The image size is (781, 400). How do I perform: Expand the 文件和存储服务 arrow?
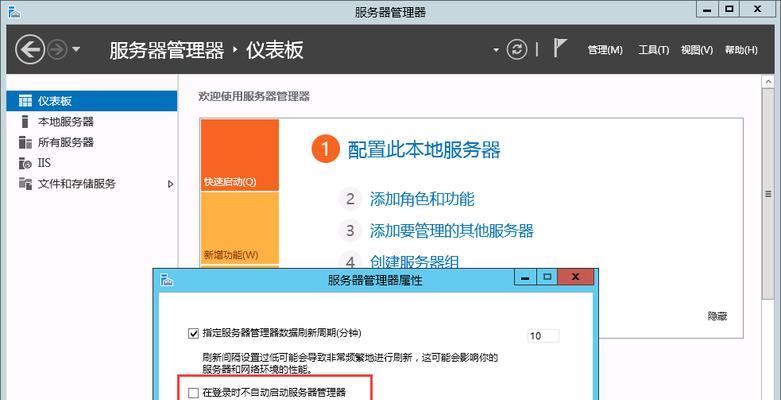(170, 184)
